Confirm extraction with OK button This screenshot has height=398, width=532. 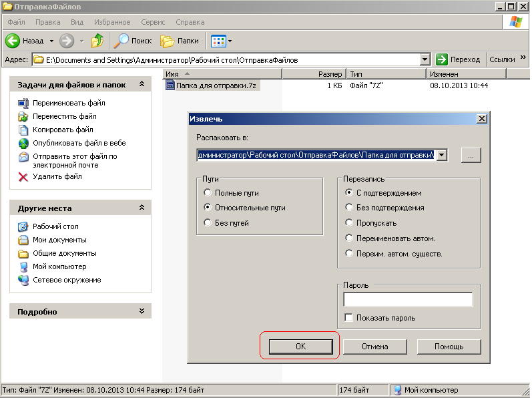pos(300,347)
